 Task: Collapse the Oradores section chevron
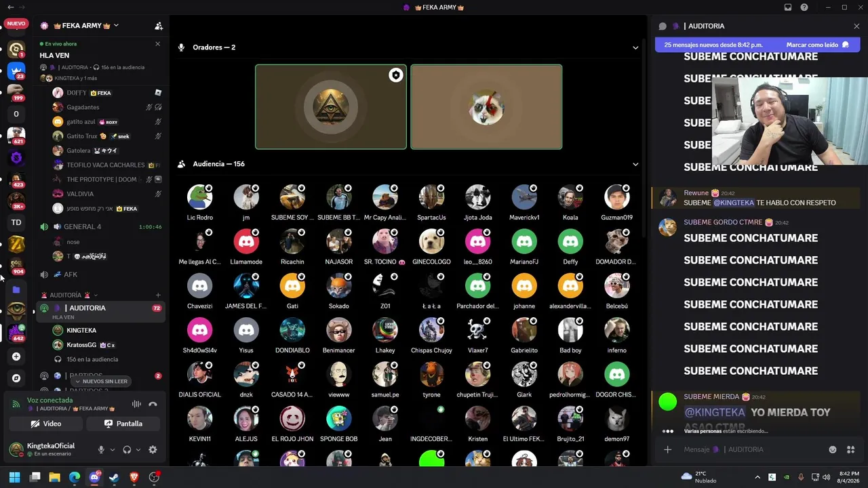click(x=635, y=47)
